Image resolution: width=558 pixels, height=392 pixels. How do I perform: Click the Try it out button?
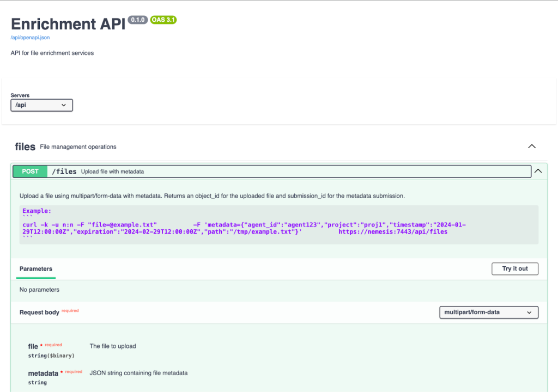(x=514, y=269)
